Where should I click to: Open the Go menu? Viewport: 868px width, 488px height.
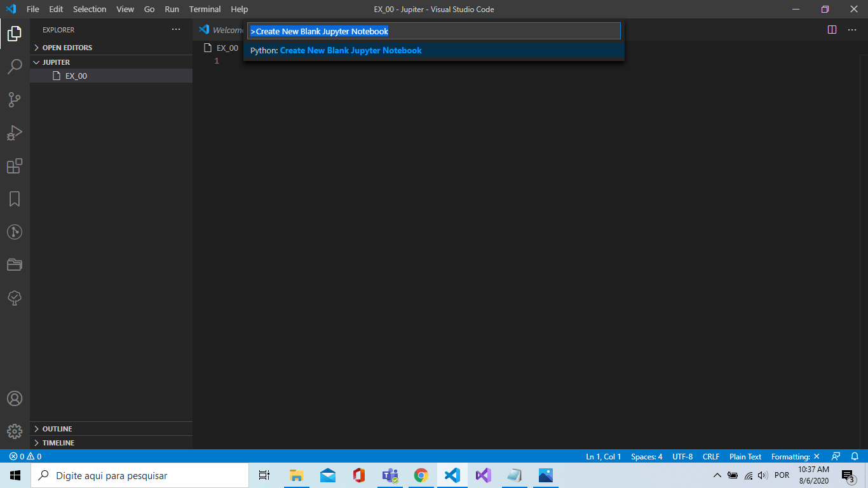pos(149,9)
